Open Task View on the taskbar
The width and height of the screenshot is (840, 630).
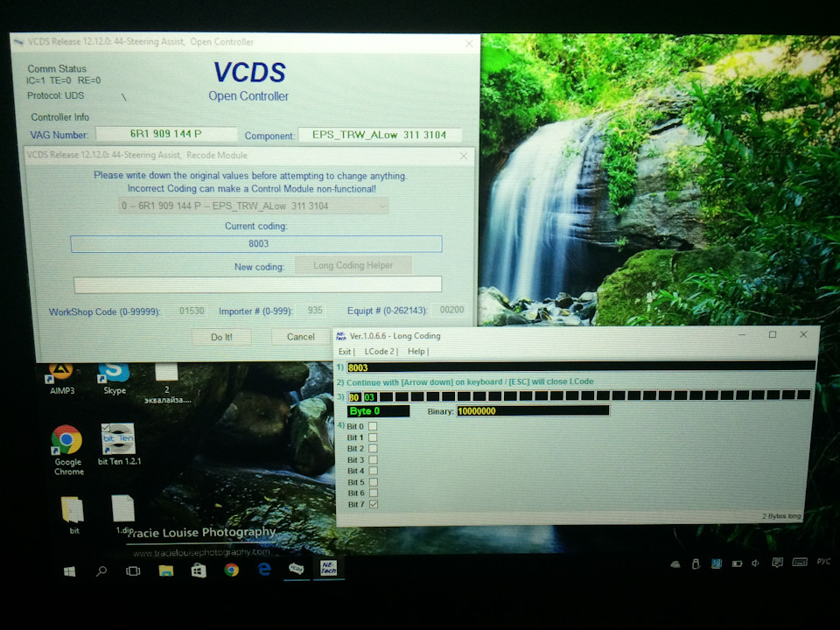click(x=133, y=571)
